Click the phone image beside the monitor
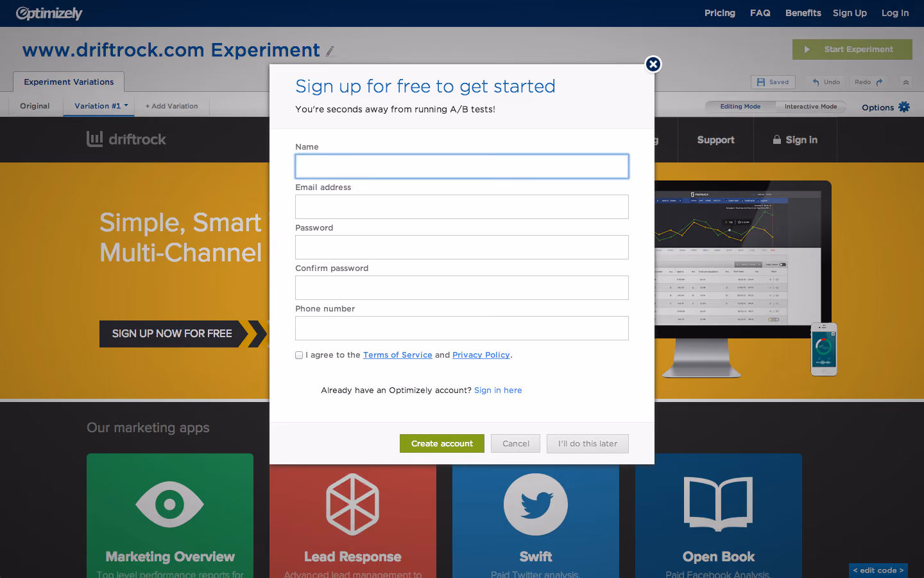The width and height of the screenshot is (924, 578). click(x=824, y=349)
